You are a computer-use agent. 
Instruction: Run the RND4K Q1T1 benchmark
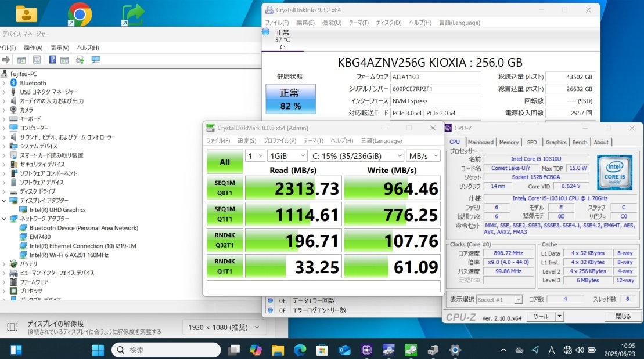225,266
